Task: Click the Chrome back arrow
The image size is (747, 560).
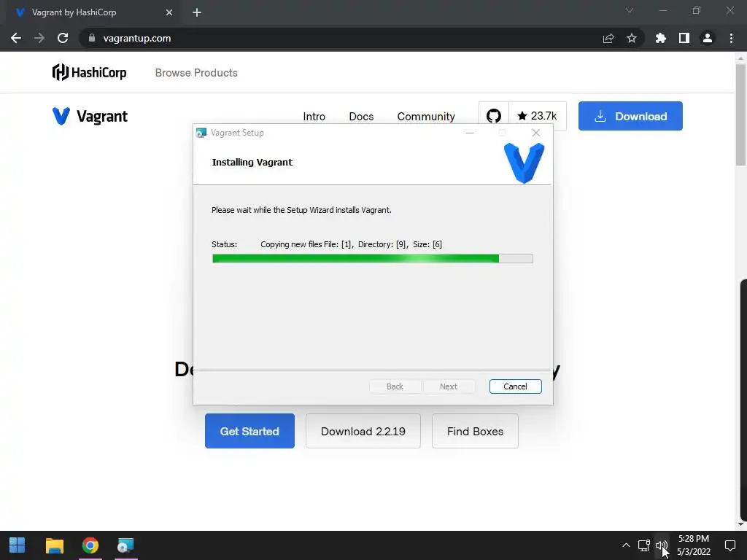Action: (16, 38)
